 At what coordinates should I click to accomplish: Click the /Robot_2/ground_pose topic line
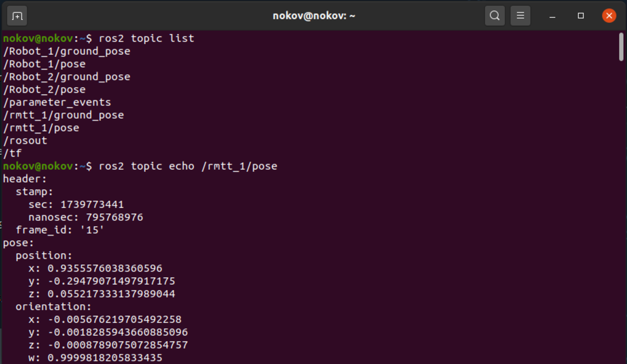coord(66,77)
